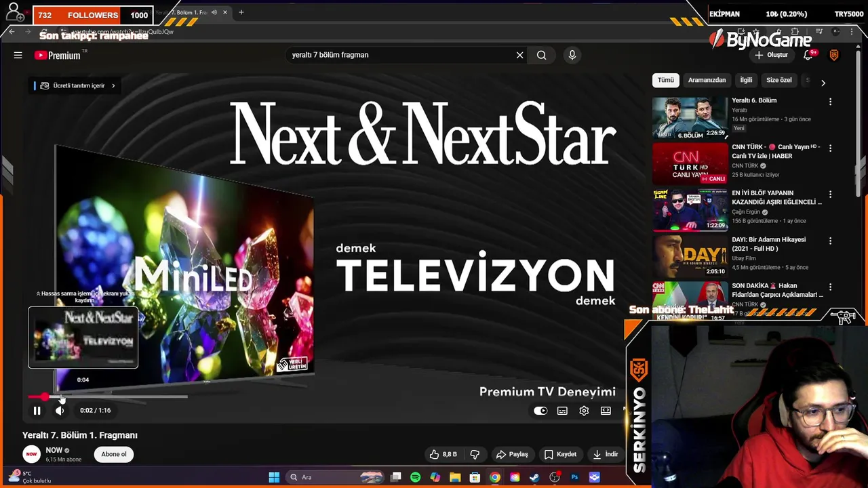
Task: Click the 'Yeraltı 7. Bölüm 1. Fragmanı' title
Action: click(80, 435)
